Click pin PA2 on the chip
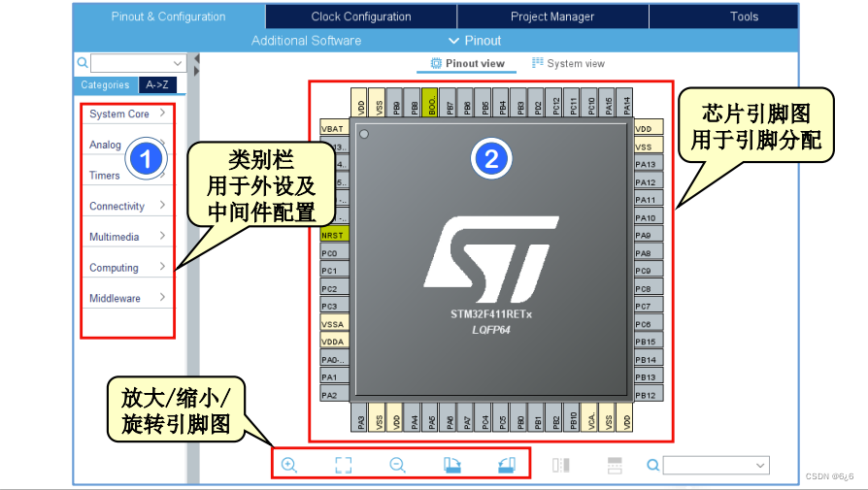The image size is (868, 490). click(x=334, y=395)
